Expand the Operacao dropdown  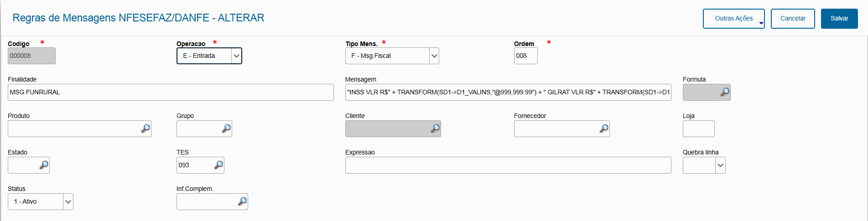coord(236,56)
